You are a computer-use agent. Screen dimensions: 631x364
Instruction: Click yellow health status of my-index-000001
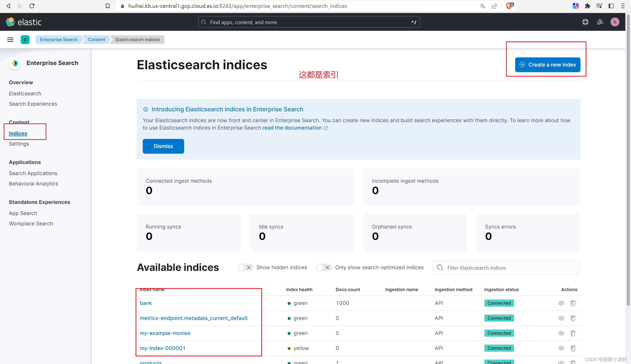(298, 348)
